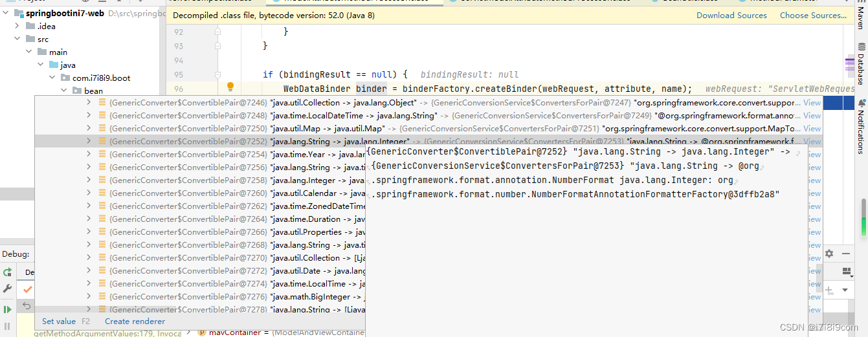The height and width of the screenshot is (337, 868).
Task: Open Database tool window
Action: click(x=861, y=65)
